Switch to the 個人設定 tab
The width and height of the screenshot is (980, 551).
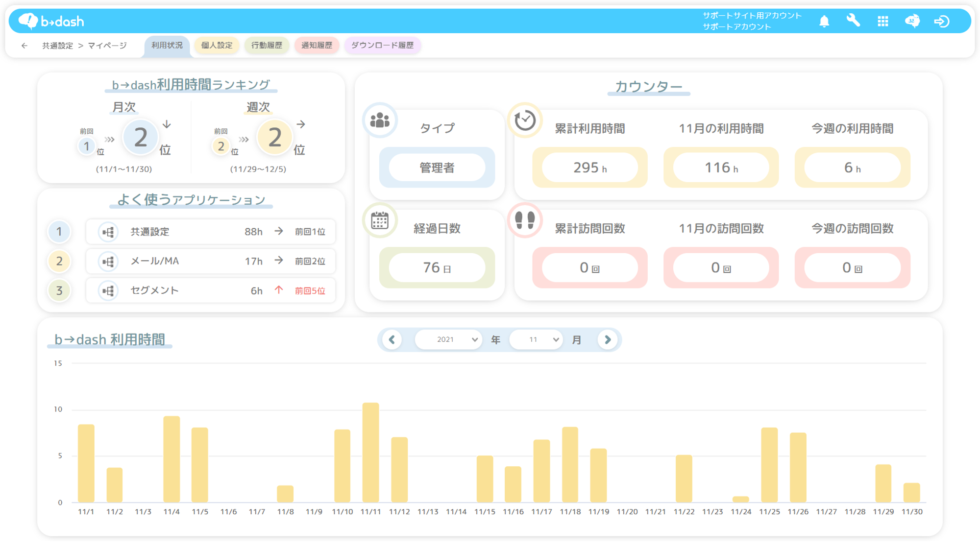(217, 46)
